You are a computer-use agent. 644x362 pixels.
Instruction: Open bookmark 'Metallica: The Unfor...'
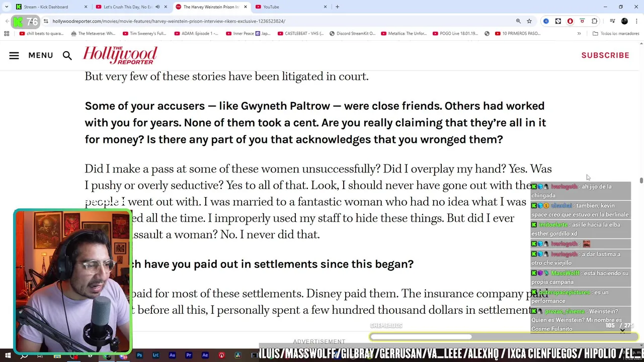point(404,33)
